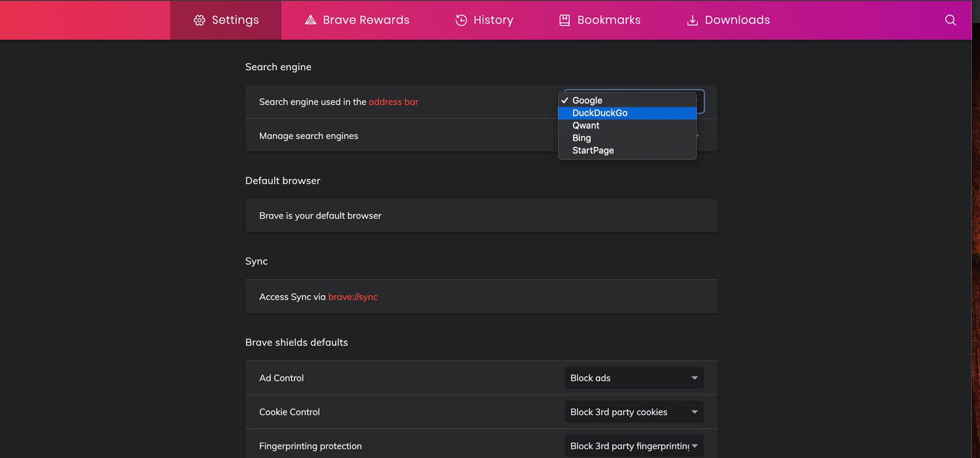Open the Brave Rewards tab
Viewport: 980px width, 458px height.
tap(357, 20)
